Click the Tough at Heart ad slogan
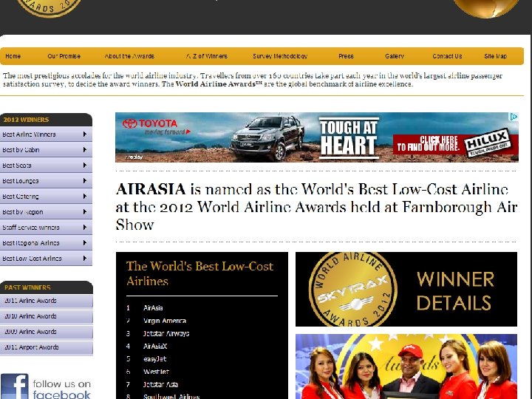Viewport: 532px width, 399px height. (x=349, y=137)
